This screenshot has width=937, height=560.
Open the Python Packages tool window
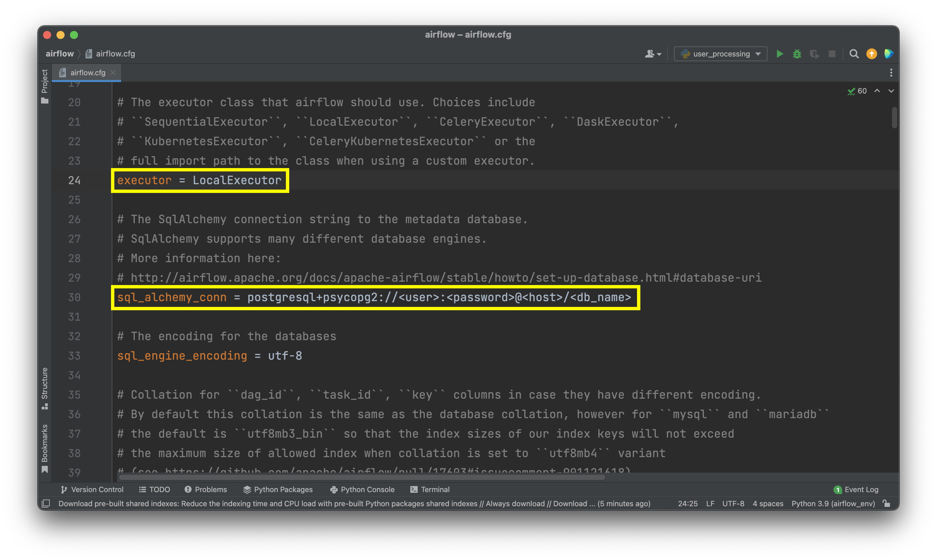(278, 489)
